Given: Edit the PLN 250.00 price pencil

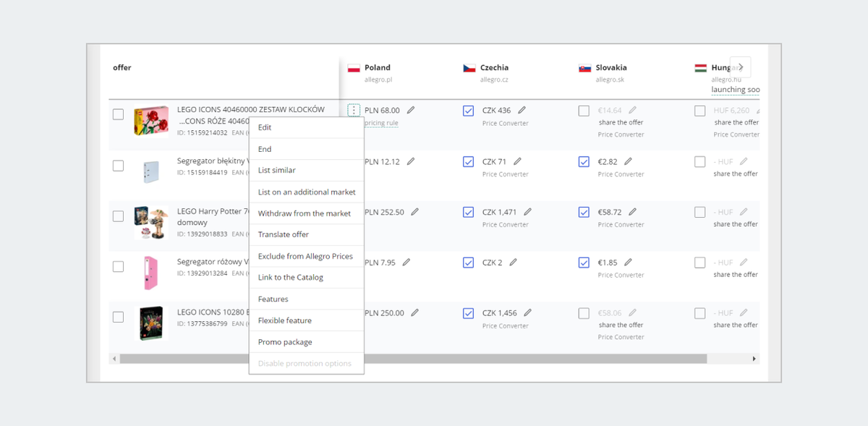Looking at the screenshot, I should (415, 313).
